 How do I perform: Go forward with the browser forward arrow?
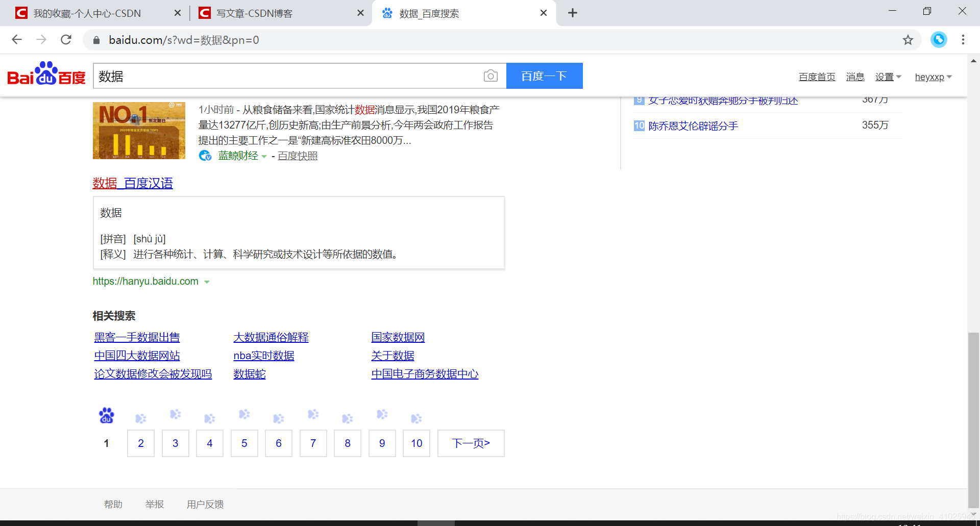point(41,40)
